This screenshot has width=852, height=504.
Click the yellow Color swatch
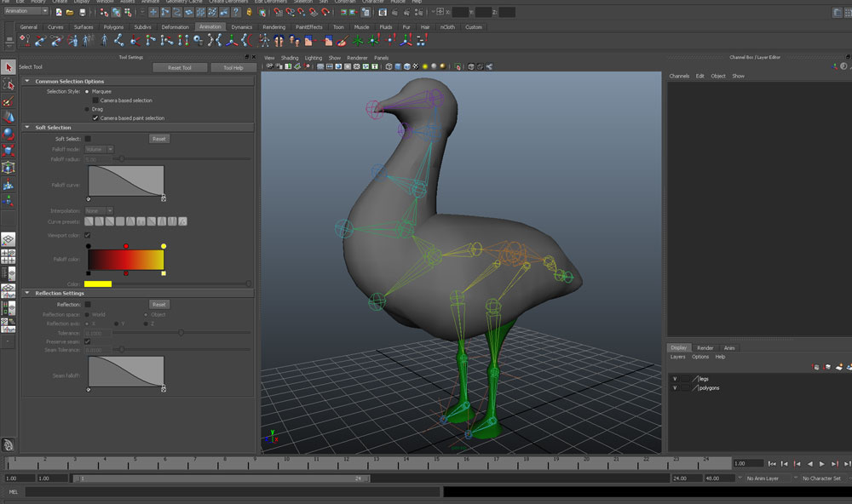pos(98,283)
